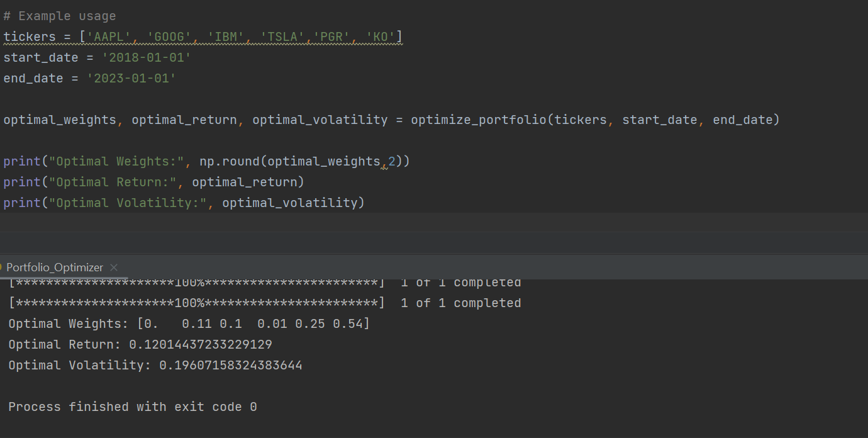The width and height of the screenshot is (868, 438).
Task: Place cursor on optimal_weights variable
Action: click(59, 119)
